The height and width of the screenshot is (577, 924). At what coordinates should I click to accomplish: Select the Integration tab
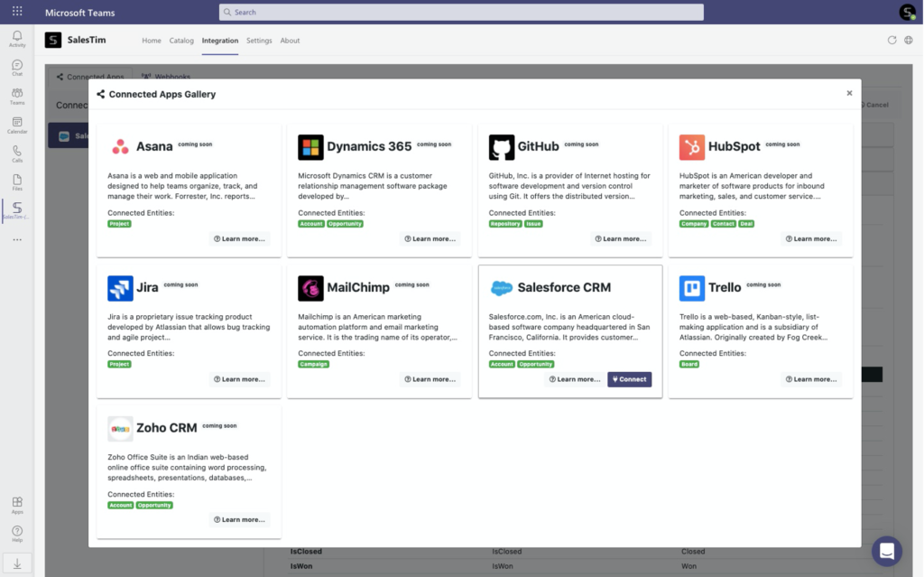(x=220, y=41)
